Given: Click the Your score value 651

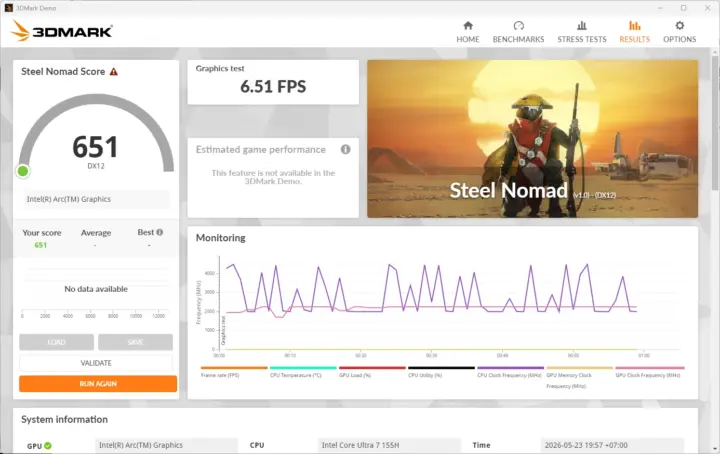Looking at the screenshot, I should pos(40,245).
